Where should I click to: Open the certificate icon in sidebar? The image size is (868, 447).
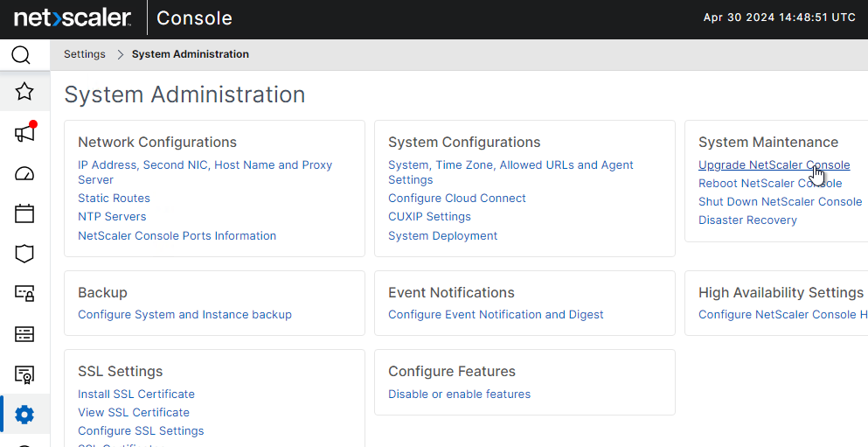click(x=24, y=375)
